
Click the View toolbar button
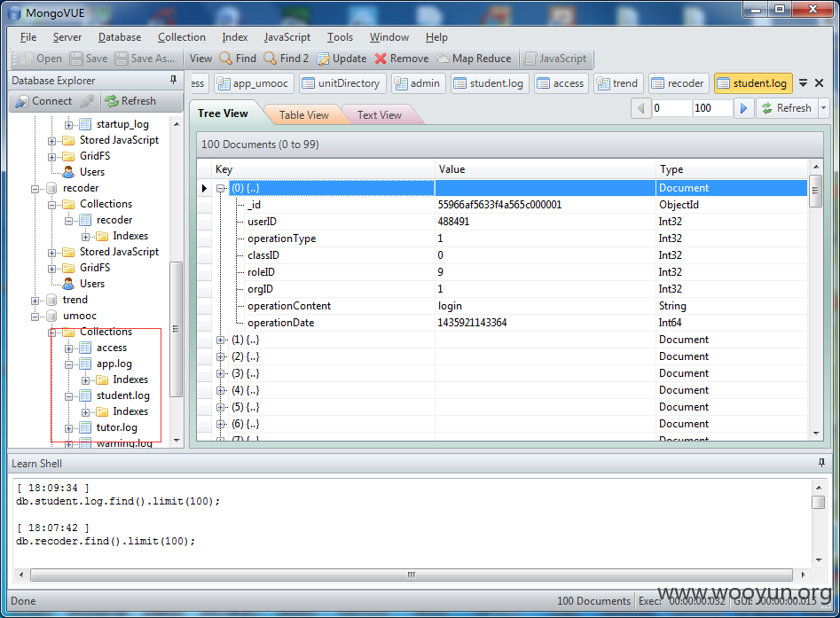[x=200, y=59]
